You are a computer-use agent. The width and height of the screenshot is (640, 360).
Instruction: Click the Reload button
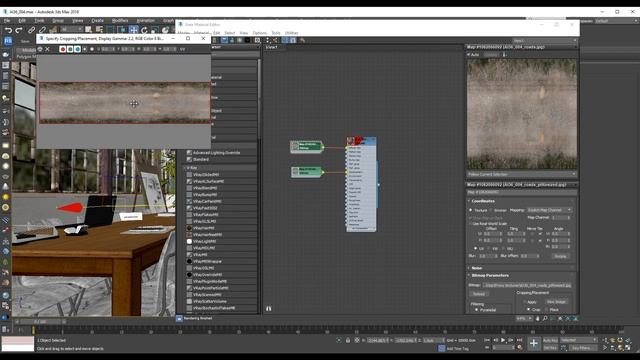pyautogui.click(x=479, y=294)
